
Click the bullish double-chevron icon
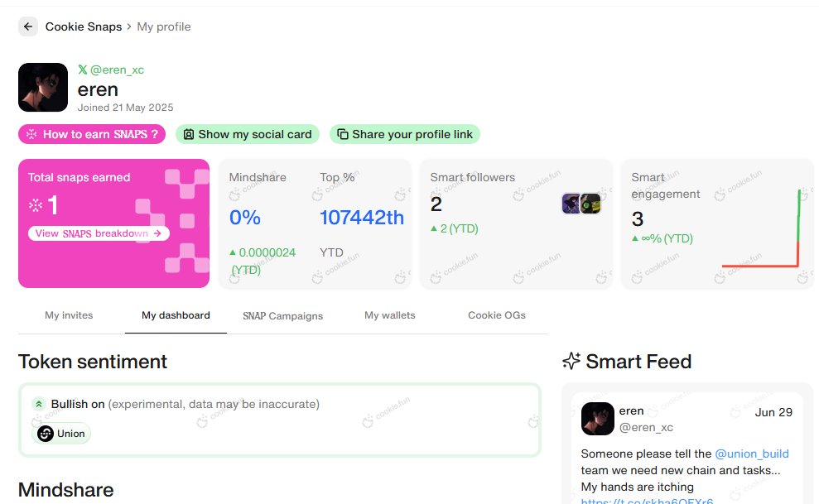(39, 404)
